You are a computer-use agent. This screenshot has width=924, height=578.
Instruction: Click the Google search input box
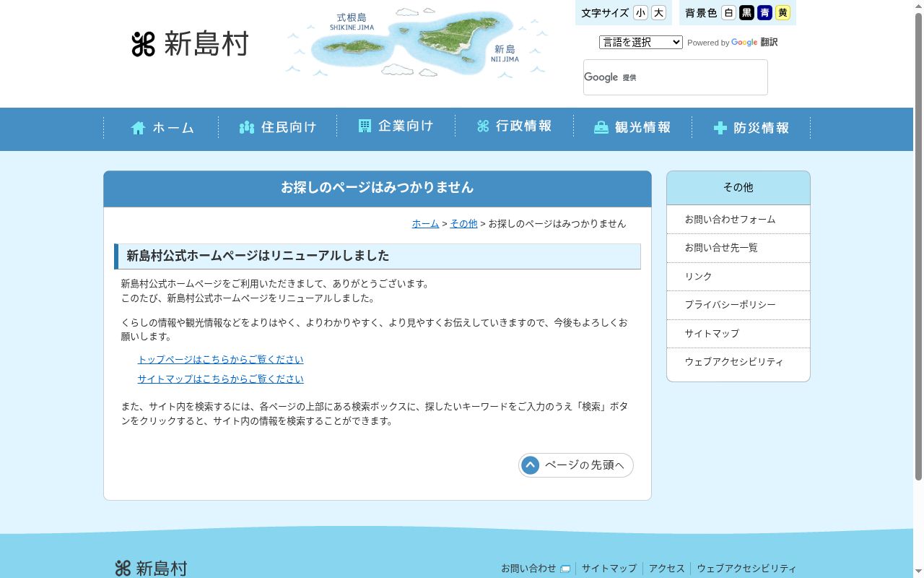pos(676,77)
